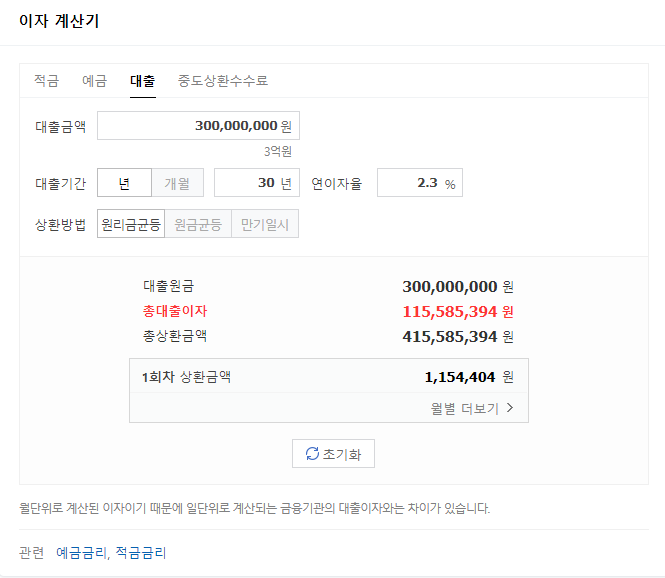Open the 예금금리 related link
Screen dimensions: 665x578
click(81, 552)
